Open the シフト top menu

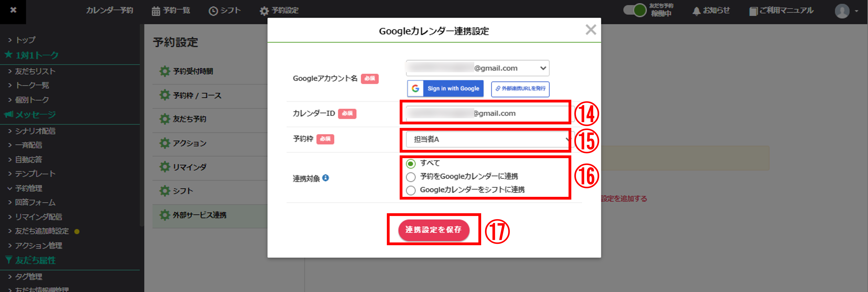[225, 11]
